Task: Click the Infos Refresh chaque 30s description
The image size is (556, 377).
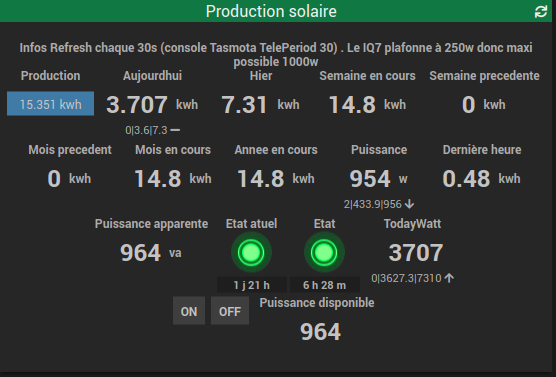Action: (276, 54)
